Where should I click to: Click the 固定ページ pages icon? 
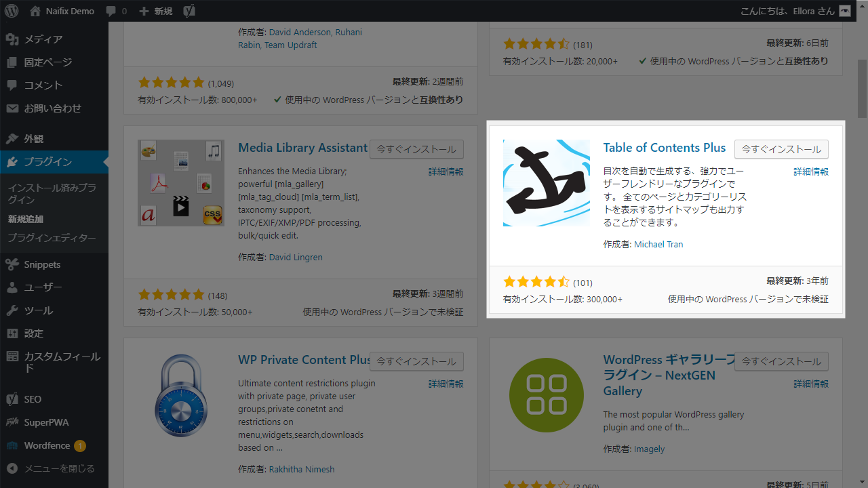coord(12,62)
